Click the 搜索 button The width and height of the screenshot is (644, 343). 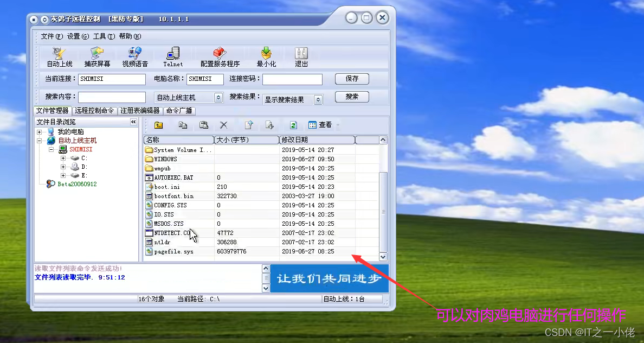tap(352, 97)
